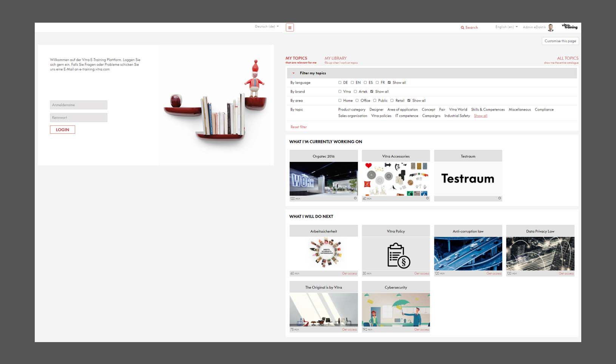Image resolution: width=616 pixels, height=364 pixels.
Task: Click the Vitra Accessories progress circle
Action: click(x=427, y=198)
